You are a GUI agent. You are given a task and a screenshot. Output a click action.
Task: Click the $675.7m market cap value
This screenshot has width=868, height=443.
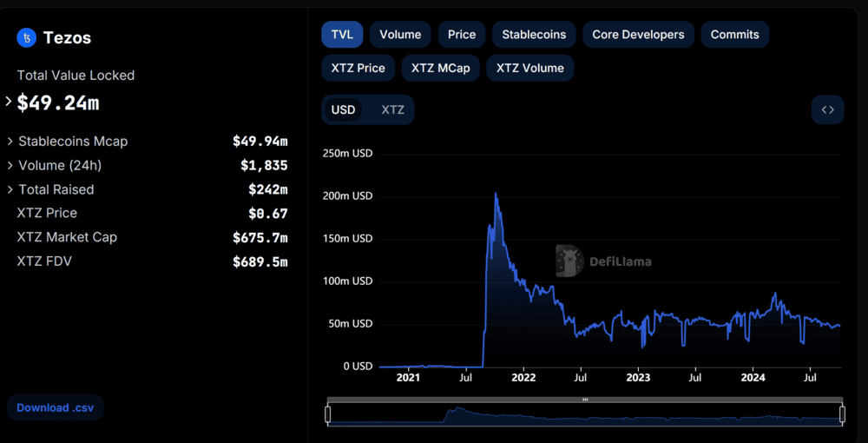(x=260, y=237)
